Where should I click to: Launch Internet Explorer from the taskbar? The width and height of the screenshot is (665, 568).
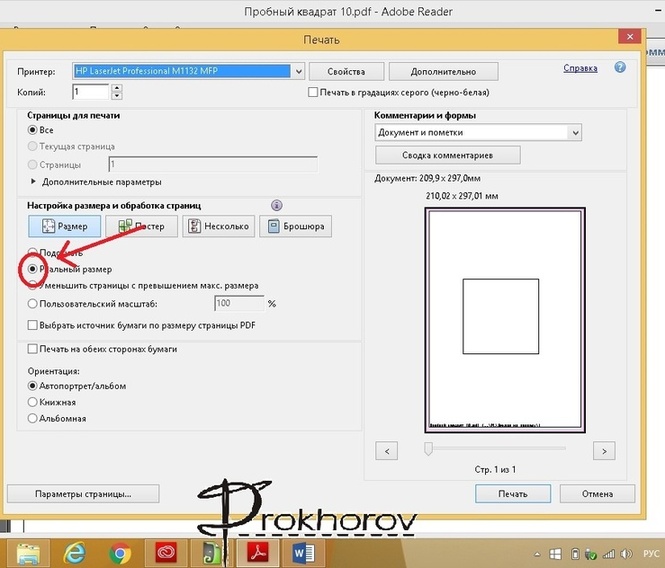coord(74,551)
